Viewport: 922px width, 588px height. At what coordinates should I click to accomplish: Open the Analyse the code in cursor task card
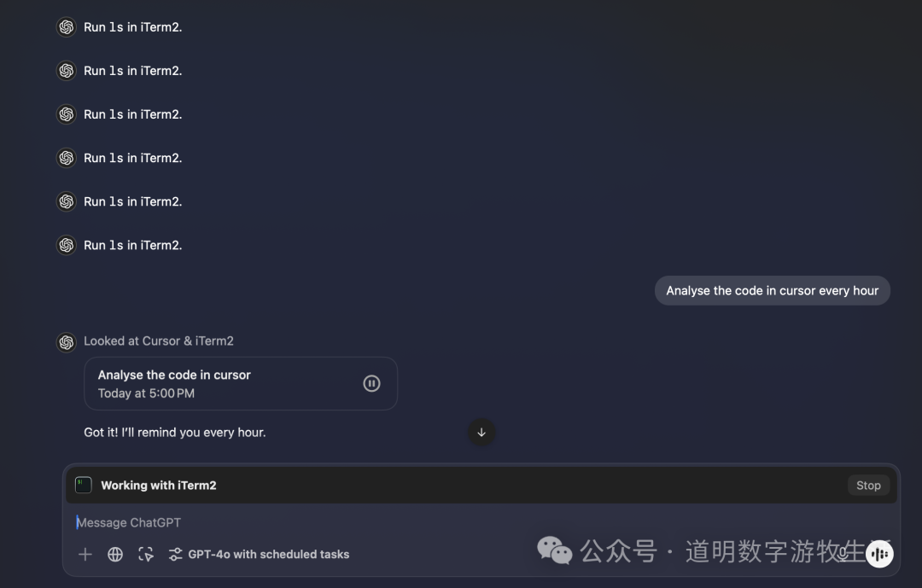point(241,383)
